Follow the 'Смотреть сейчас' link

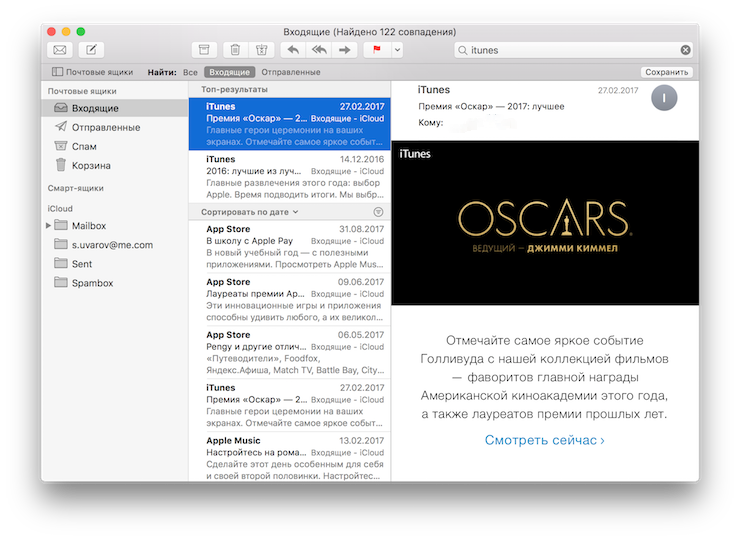[544, 440]
